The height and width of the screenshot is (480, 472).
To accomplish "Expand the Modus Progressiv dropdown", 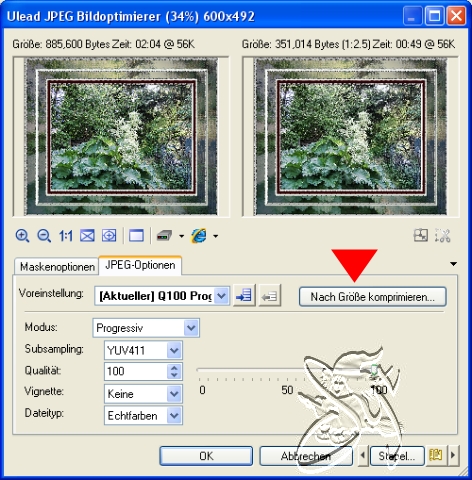I will [x=191, y=328].
